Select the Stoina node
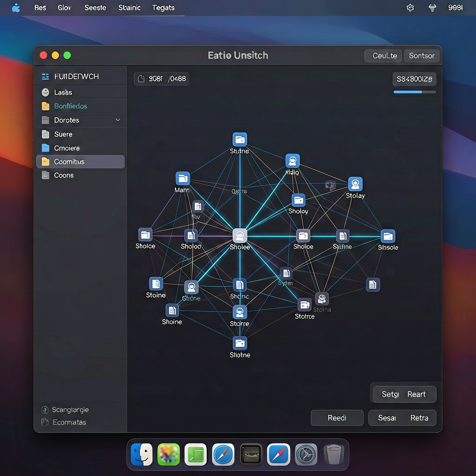Viewport: 476px width, 476px height. point(322,299)
